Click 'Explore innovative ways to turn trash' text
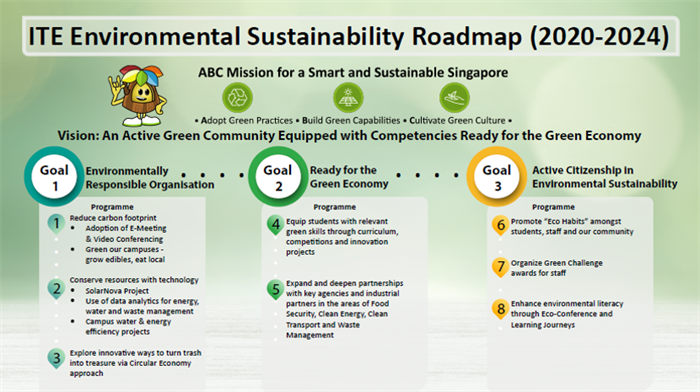Screen dimensions: 700x392 (x=135, y=363)
